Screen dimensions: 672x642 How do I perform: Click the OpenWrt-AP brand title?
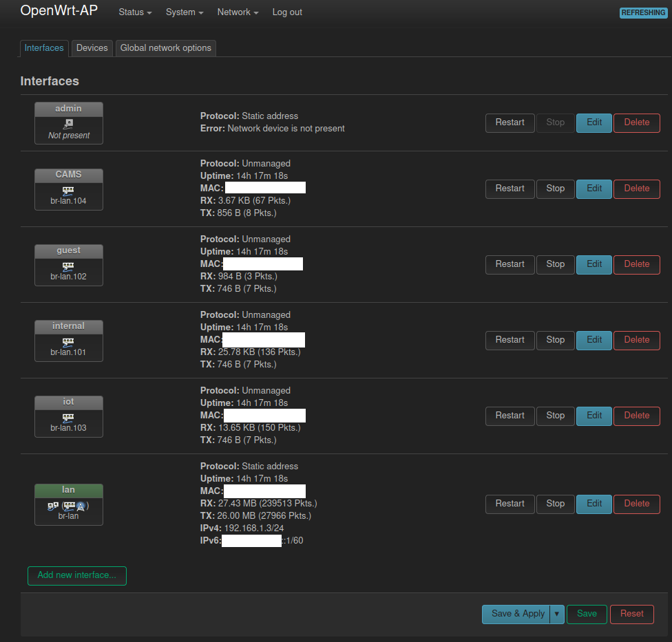[59, 11]
